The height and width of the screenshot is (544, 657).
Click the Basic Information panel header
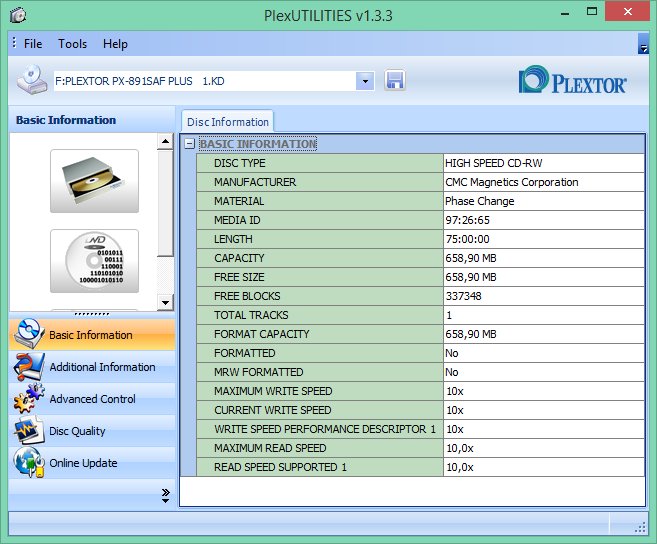[x=91, y=120]
